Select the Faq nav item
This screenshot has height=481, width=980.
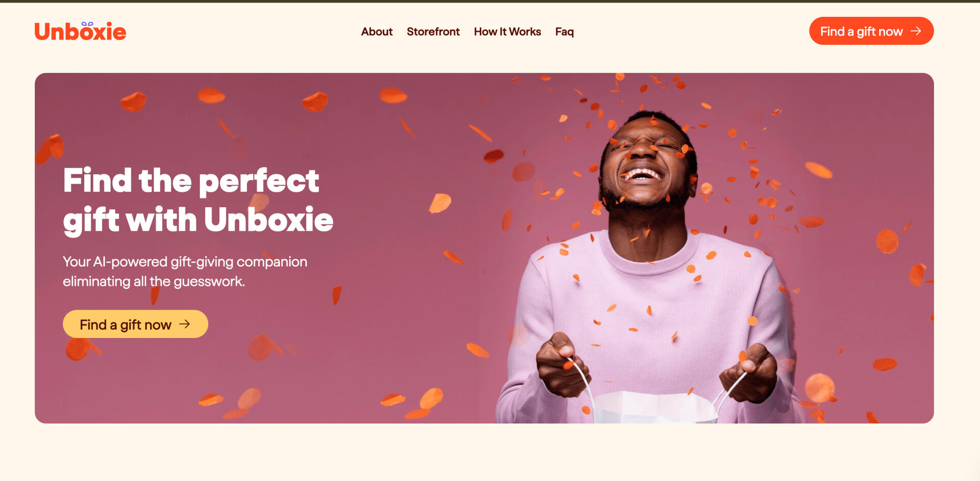click(x=565, y=32)
